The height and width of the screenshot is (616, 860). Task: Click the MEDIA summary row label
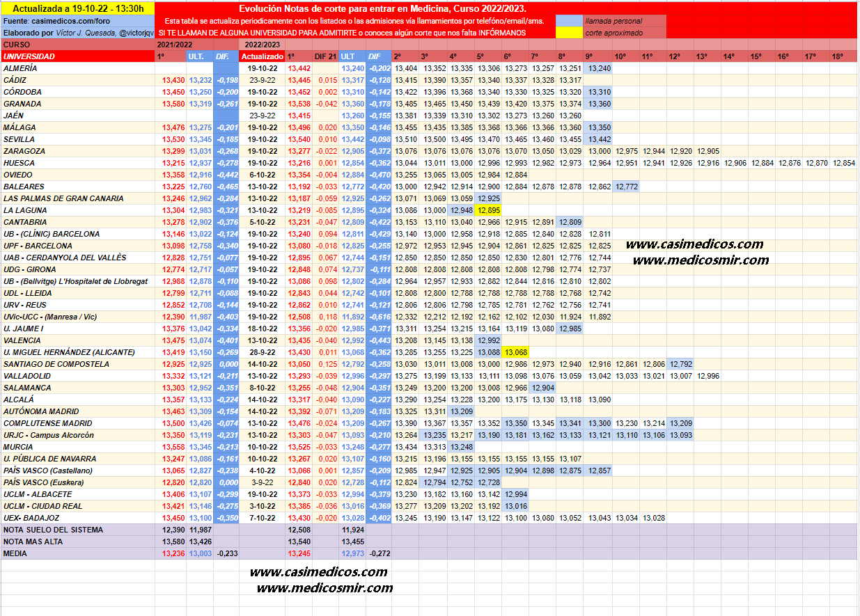click(15, 553)
